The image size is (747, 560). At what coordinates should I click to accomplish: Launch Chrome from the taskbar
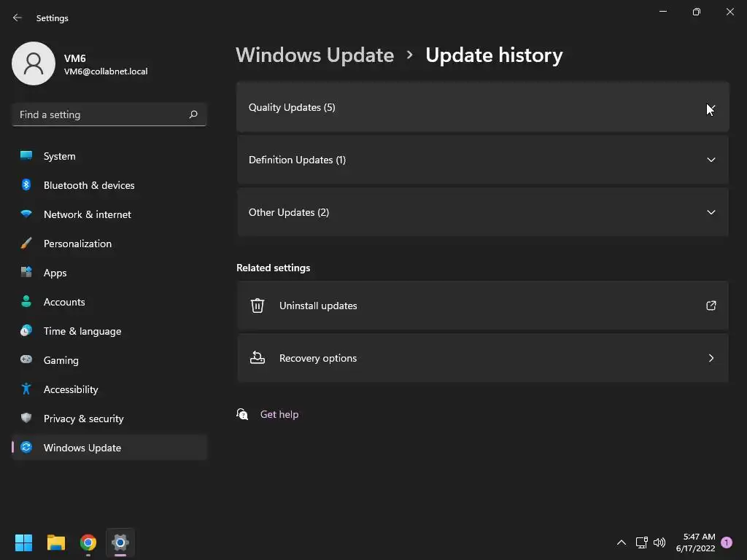[88, 542]
